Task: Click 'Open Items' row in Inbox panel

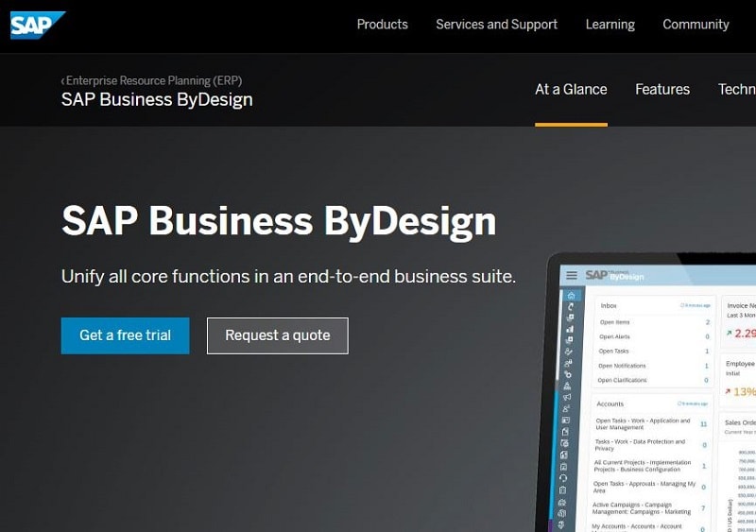Action: point(654,322)
